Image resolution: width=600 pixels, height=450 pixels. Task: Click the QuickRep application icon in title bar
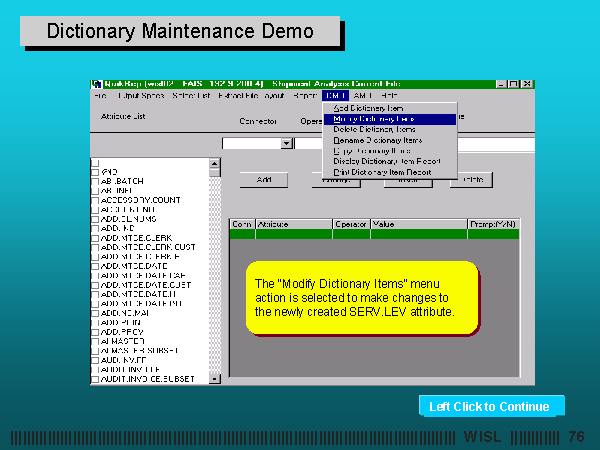pyautogui.click(x=97, y=84)
